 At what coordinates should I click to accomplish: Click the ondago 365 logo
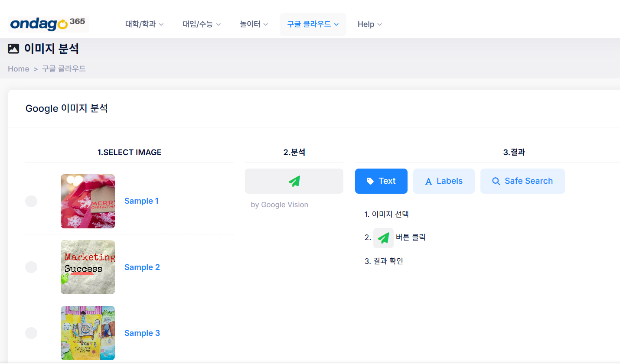[49, 24]
